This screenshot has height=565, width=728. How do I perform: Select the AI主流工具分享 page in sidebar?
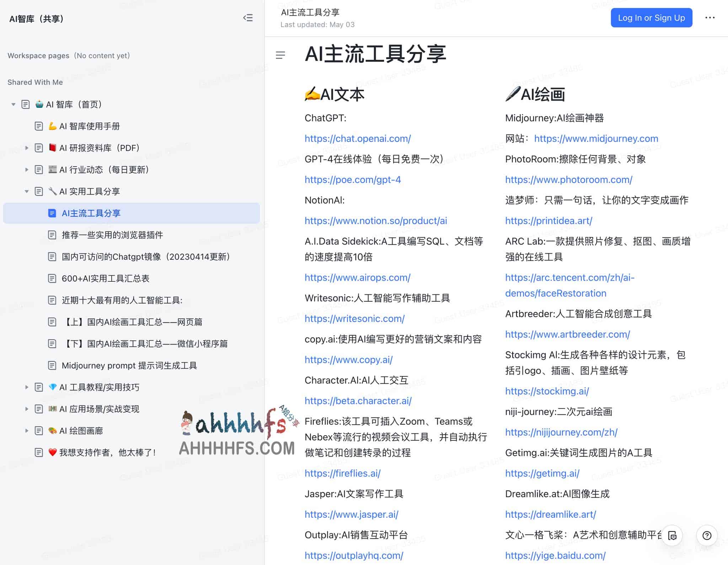point(91,213)
